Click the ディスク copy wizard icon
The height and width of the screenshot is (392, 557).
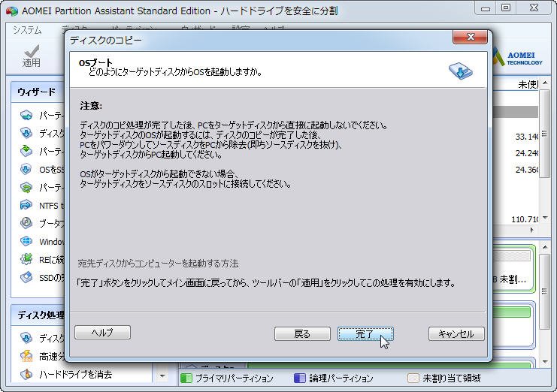coord(26,133)
